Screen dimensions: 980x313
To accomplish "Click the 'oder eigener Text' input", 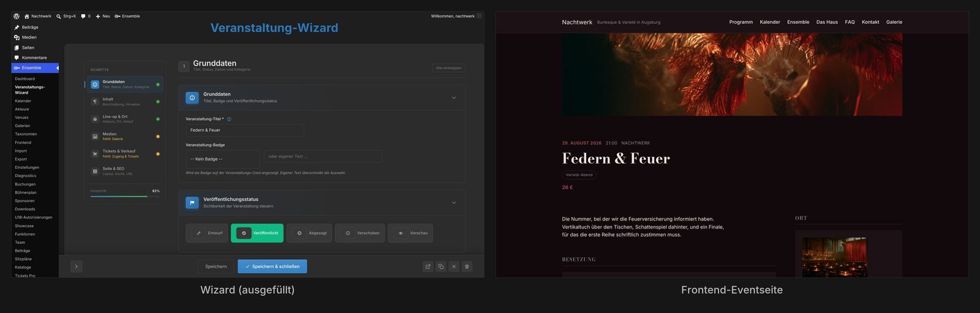I will pyautogui.click(x=323, y=157).
